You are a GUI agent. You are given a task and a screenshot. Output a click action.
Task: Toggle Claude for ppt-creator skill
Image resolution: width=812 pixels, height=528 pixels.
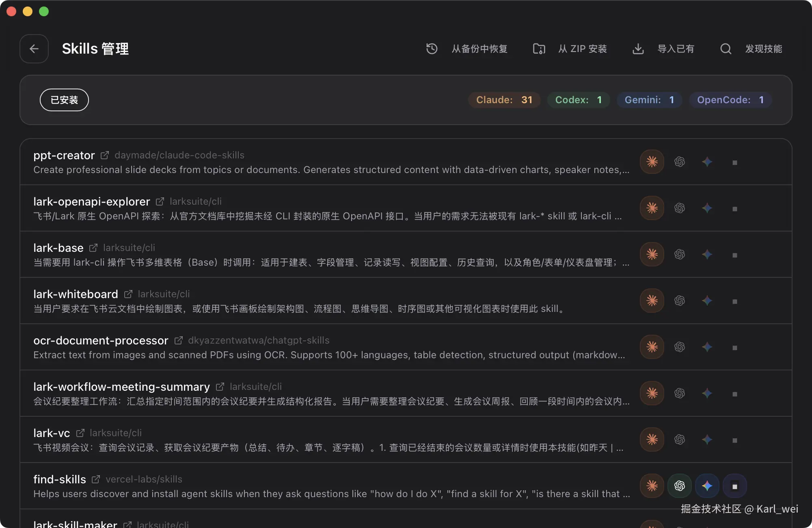click(652, 162)
